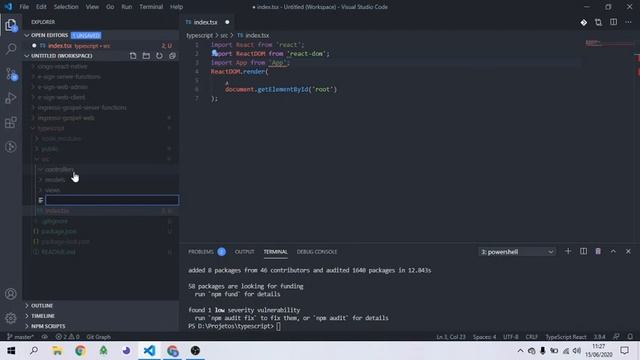Click the master branch indicator

tap(20, 337)
